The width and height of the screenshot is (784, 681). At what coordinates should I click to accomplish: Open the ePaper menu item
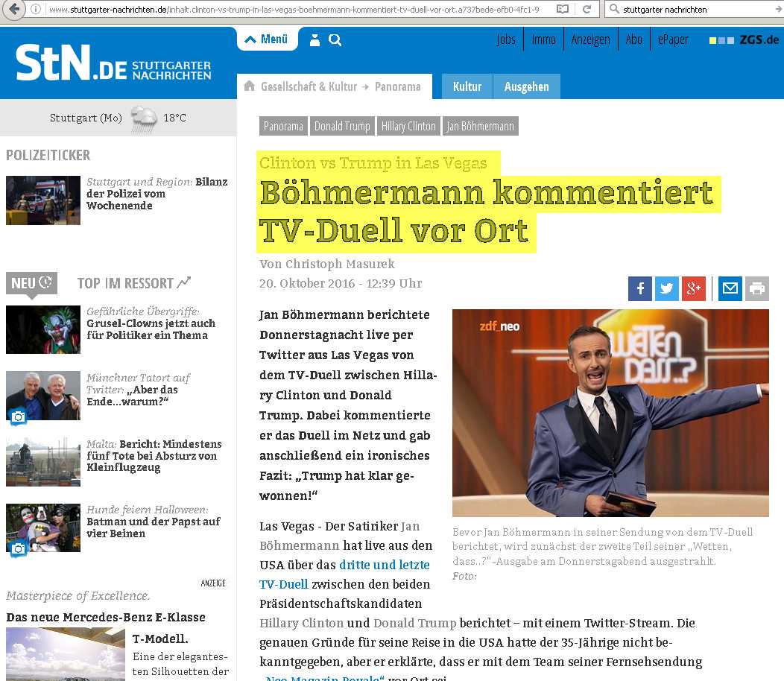673,39
